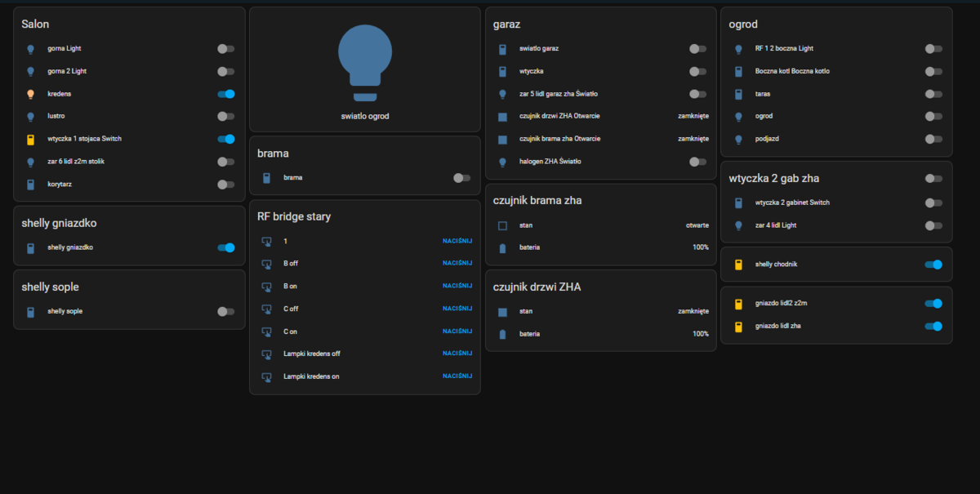This screenshot has height=494, width=980.
Task: Click the halogen ZHA bulb icon
Action: [x=502, y=162]
